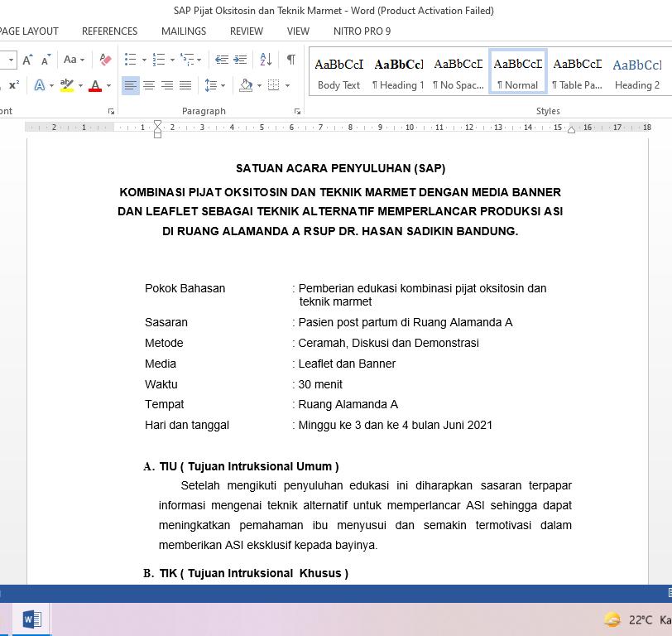Click the text 'Ceramah, Diskusi dan Demonstrasi'

pyautogui.click(x=388, y=343)
